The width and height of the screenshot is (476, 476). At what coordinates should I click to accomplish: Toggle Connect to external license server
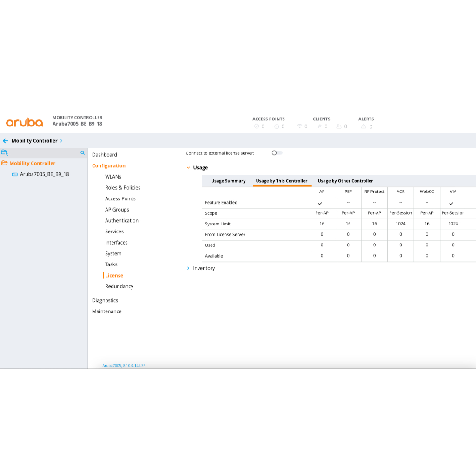tap(277, 153)
